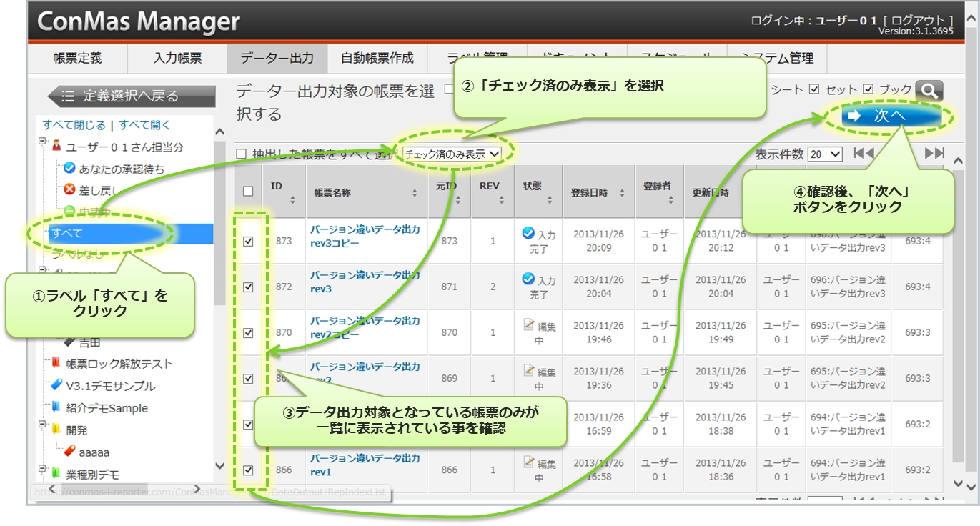Click the ログアウト link

918,21
